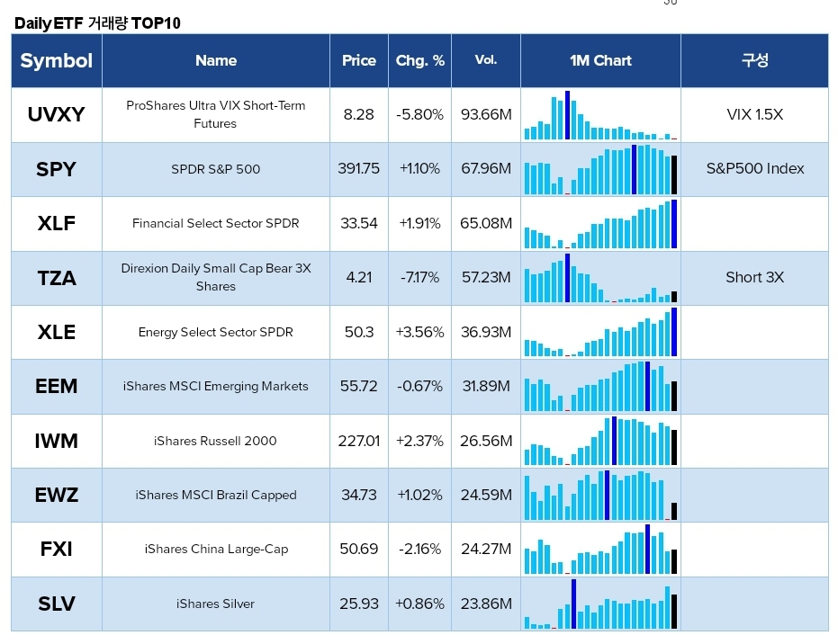This screenshot has width=838, height=644.
Task: Select the XLE symbol cell
Action: [x=56, y=332]
